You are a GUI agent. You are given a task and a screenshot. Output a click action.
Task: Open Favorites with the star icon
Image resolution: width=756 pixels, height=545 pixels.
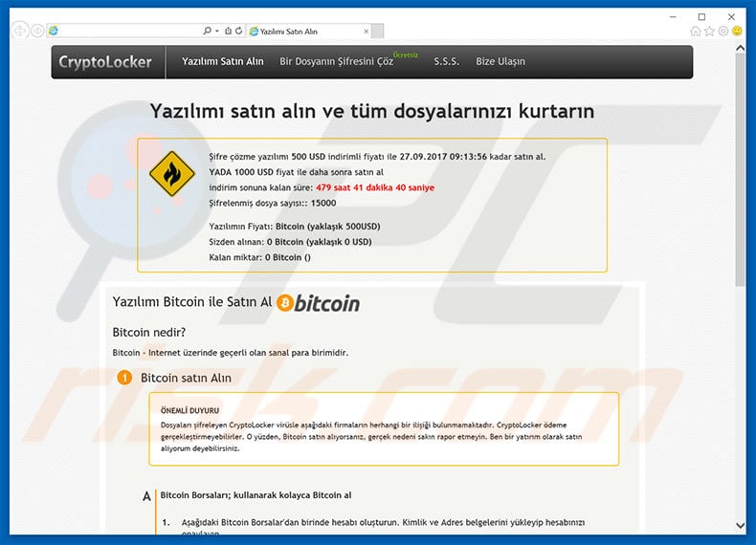[709, 32]
